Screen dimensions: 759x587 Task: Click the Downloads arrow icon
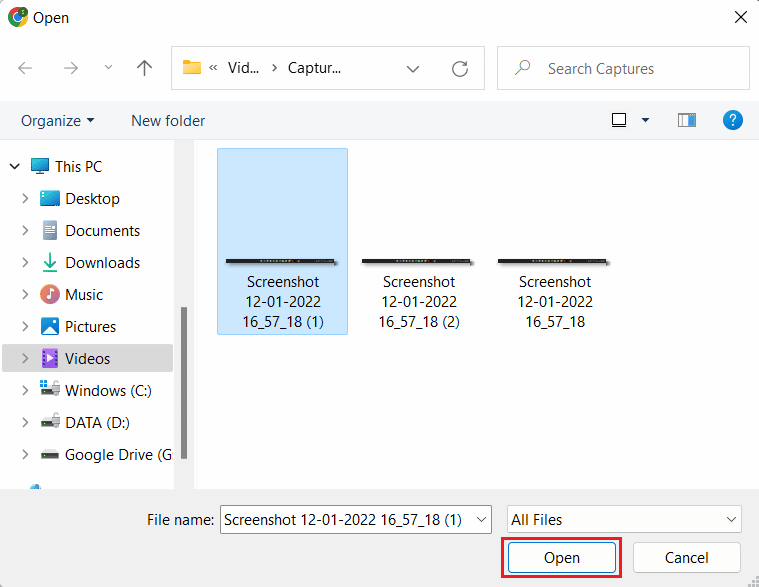click(x=49, y=262)
